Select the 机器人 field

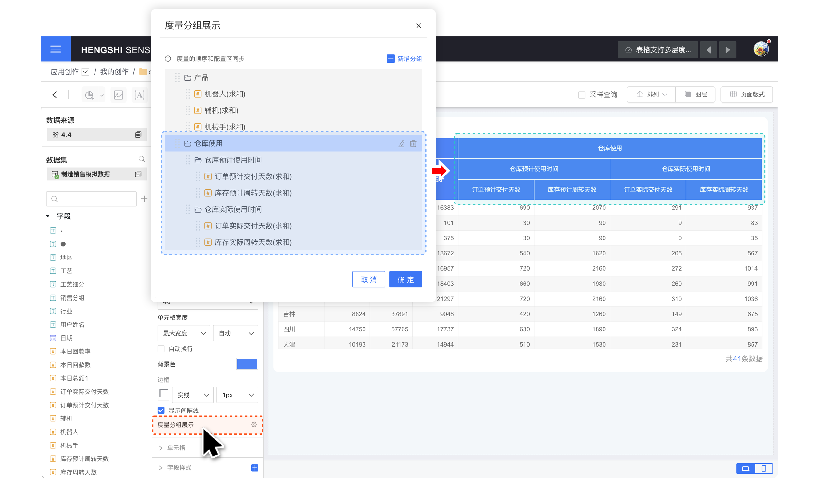point(69,432)
